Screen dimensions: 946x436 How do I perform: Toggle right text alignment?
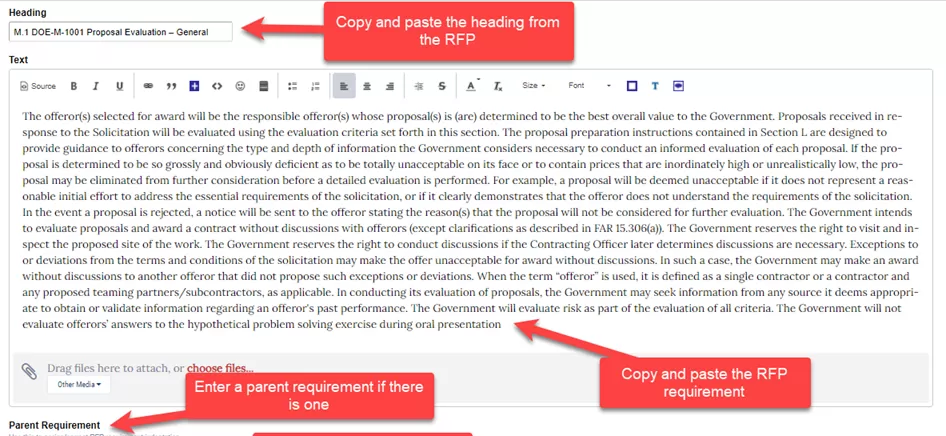tap(389, 86)
